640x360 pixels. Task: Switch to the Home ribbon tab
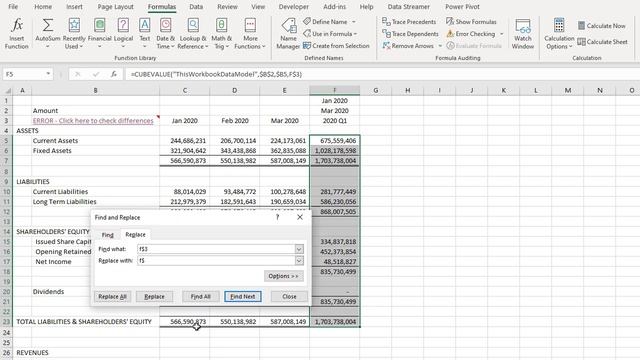tap(43, 7)
